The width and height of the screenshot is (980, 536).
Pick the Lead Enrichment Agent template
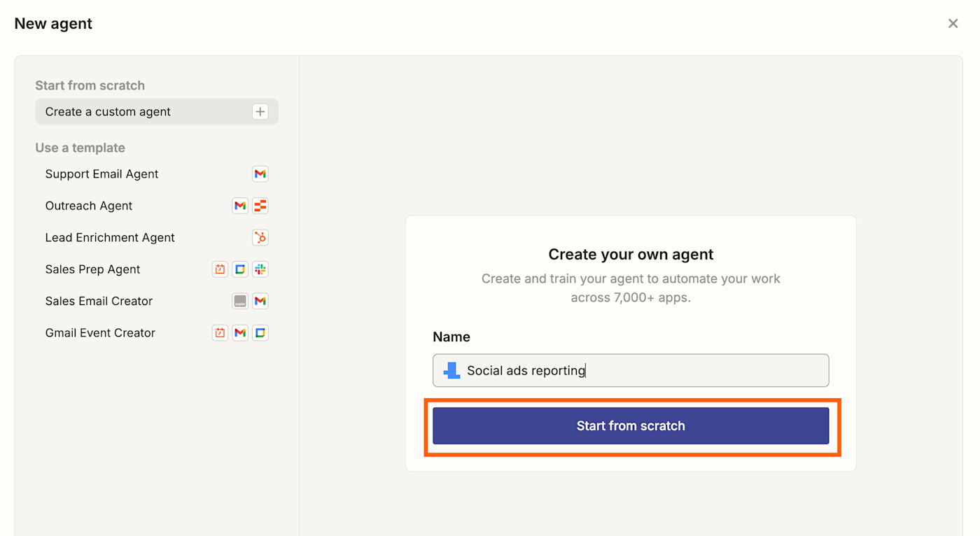point(157,238)
